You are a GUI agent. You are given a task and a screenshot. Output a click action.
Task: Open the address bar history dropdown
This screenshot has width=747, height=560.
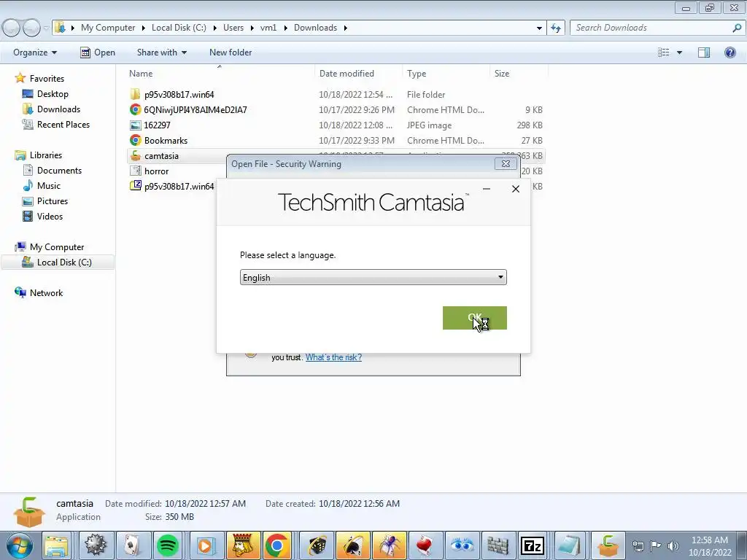[x=539, y=28]
